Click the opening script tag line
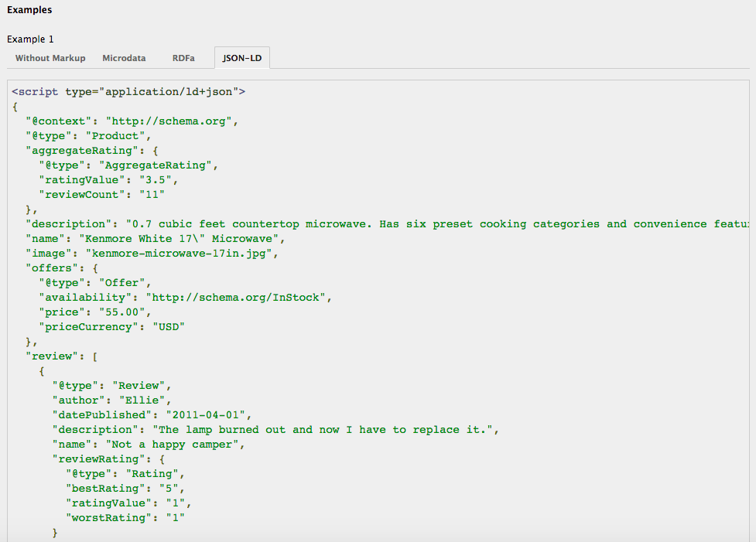 point(128,91)
